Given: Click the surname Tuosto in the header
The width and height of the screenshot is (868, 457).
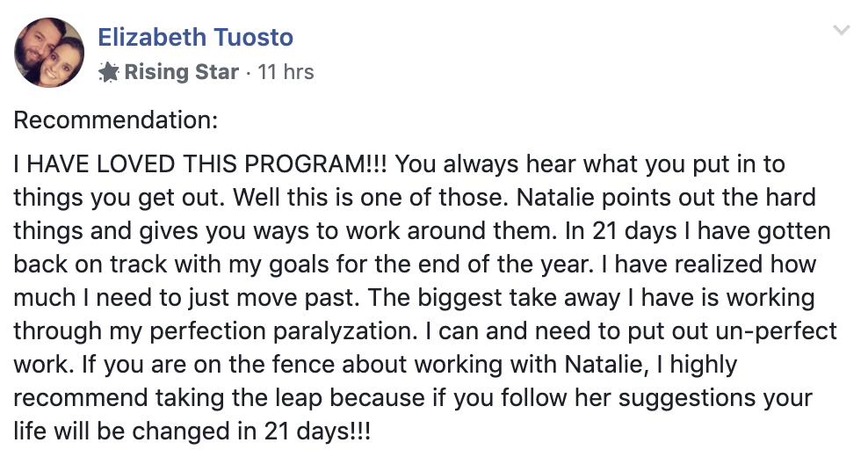Looking at the screenshot, I should pyautogui.click(x=253, y=37).
